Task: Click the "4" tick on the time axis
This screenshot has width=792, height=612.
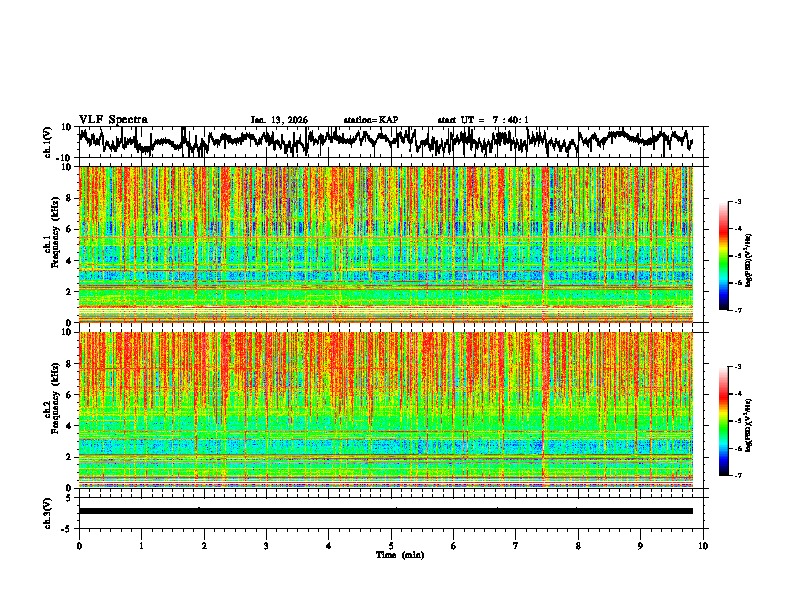Action: click(329, 546)
